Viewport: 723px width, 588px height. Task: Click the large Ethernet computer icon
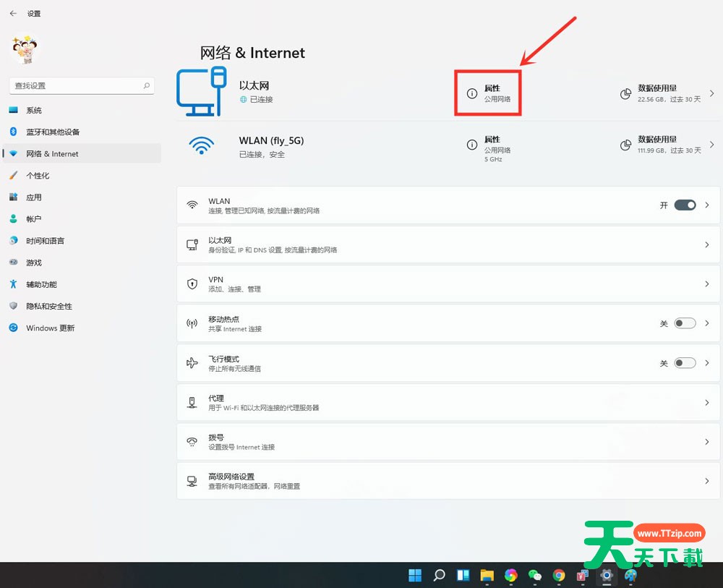[x=202, y=92]
